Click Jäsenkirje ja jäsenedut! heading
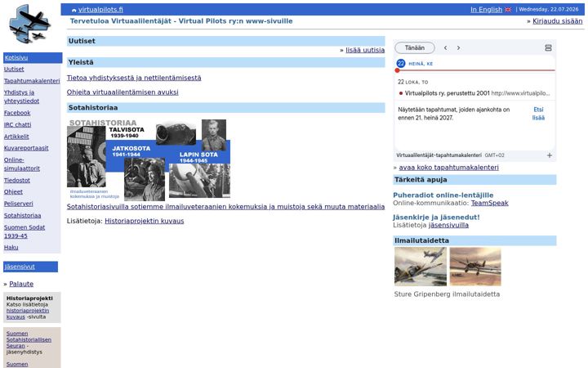This screenshot has height=368, width=588. pyautogui.click(x=436, y=217)
